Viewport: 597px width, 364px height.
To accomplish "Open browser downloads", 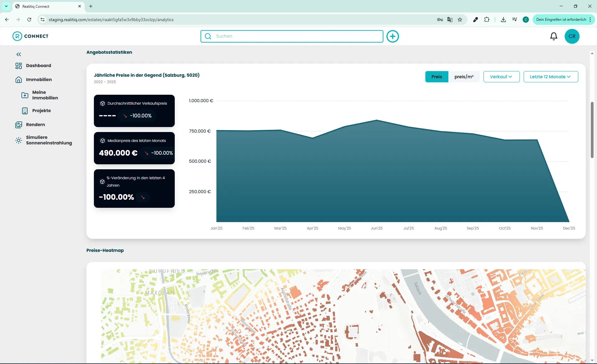I will pos(503,20).
